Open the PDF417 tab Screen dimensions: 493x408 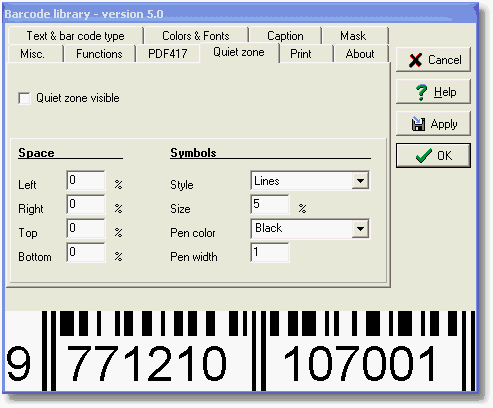pos(167,54)
